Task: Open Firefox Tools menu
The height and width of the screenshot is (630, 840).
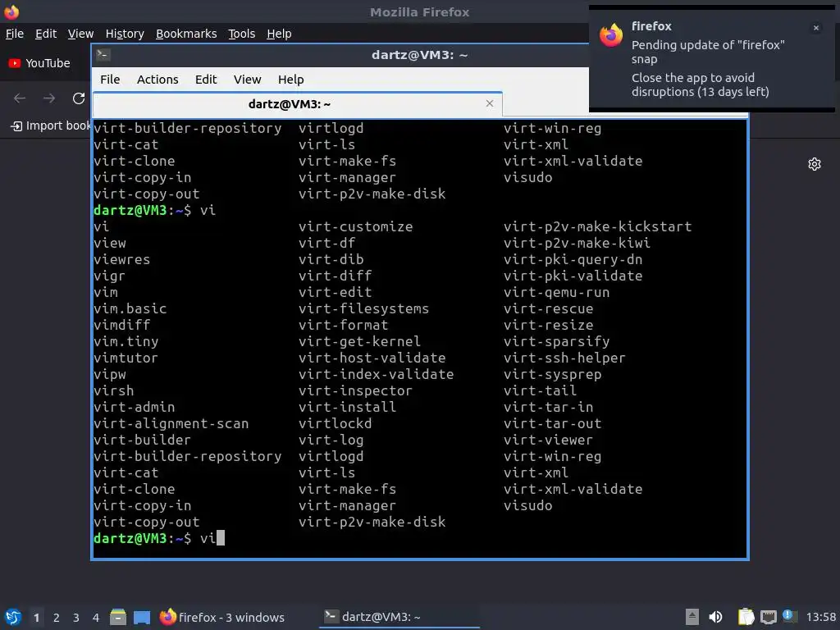Action: [242, 34]
